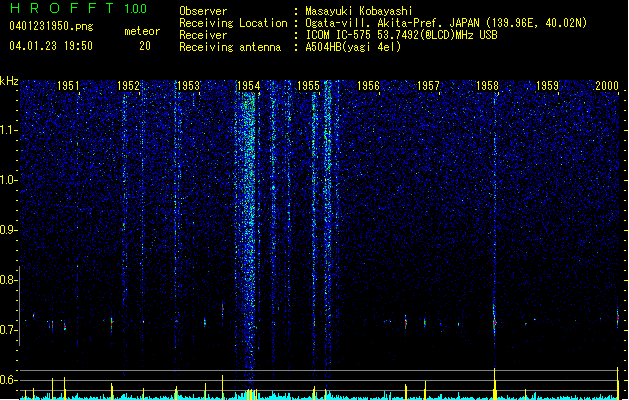Click the 1955 time marker
This screenshot has width=629, height=400.
pyautogui.click(x=308, y=86)
